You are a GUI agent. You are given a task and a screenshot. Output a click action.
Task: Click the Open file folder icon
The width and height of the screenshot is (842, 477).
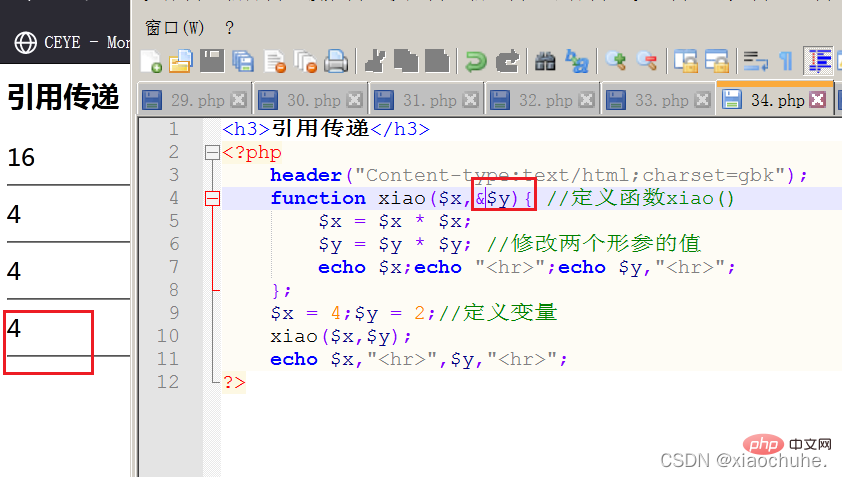click(x=181, y=61)
